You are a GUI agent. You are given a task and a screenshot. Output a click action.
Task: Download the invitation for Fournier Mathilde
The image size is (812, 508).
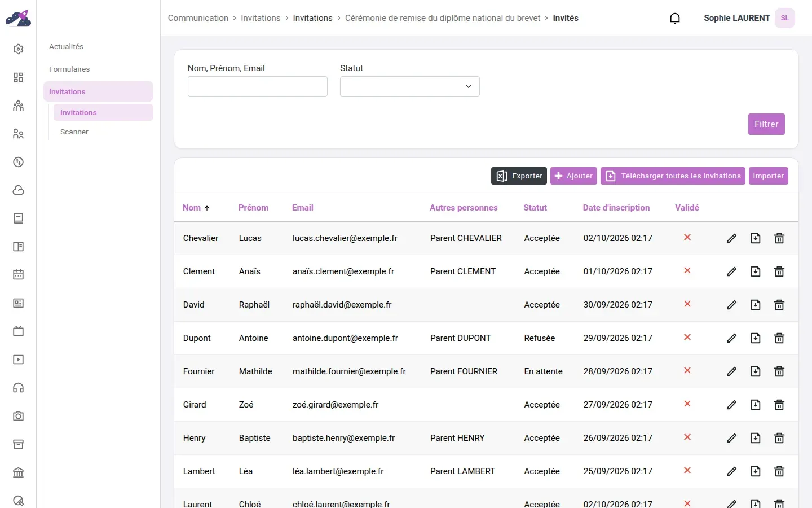click(x=756, y=371)
